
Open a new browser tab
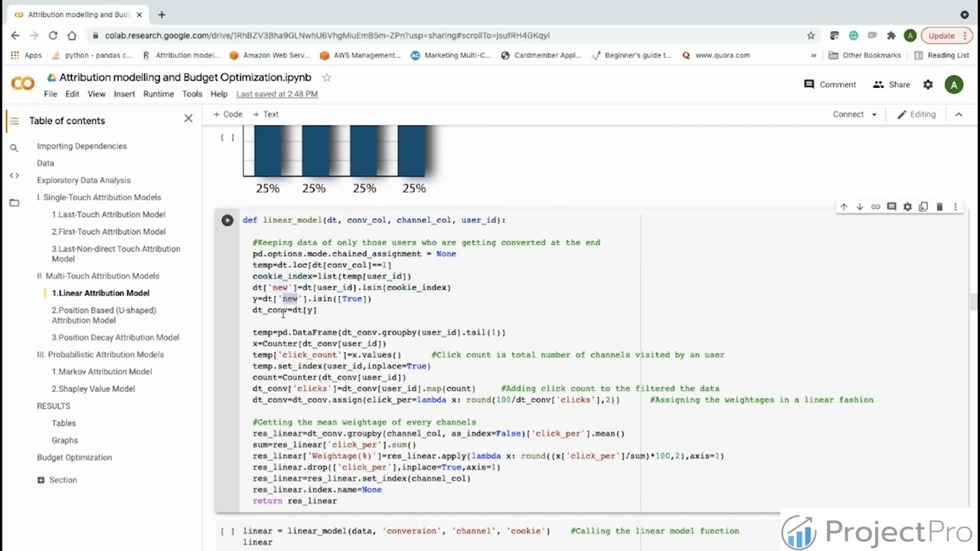point(162,15)
